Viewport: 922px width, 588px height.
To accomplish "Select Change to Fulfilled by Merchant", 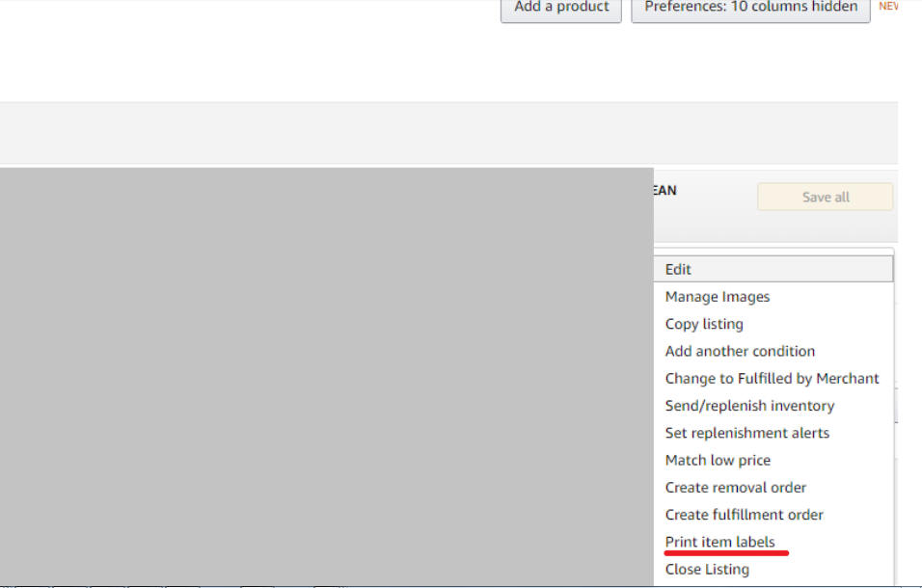I will [773, 378].
